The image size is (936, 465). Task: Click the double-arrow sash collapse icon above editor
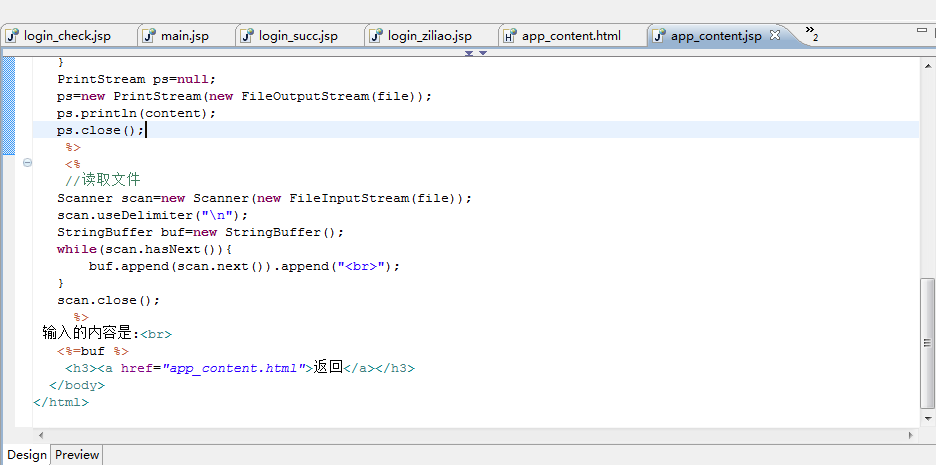coord(469,53)
